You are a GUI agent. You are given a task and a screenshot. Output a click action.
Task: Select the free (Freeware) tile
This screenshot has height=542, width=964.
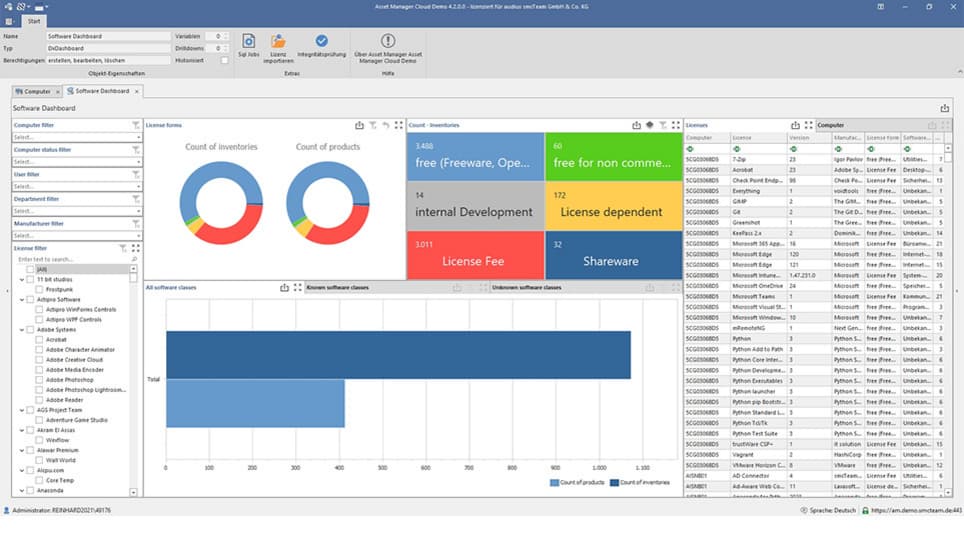tap(475, 157)
